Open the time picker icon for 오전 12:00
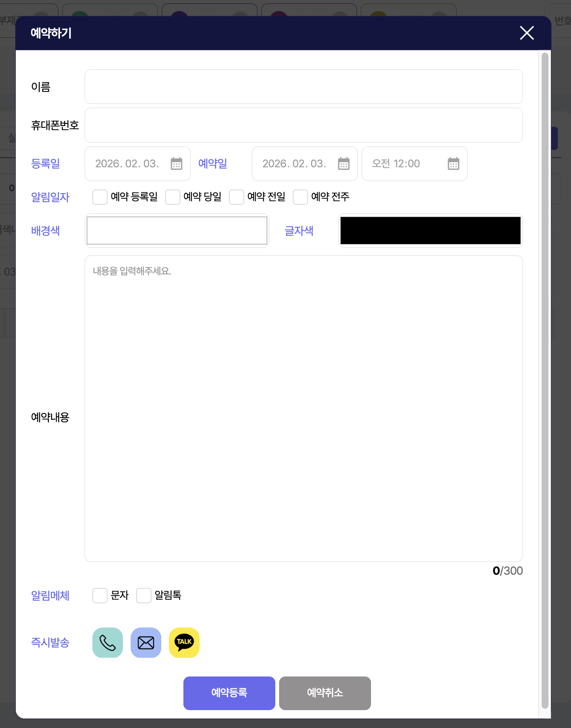 pyautogui.click(x=454, y=164)
